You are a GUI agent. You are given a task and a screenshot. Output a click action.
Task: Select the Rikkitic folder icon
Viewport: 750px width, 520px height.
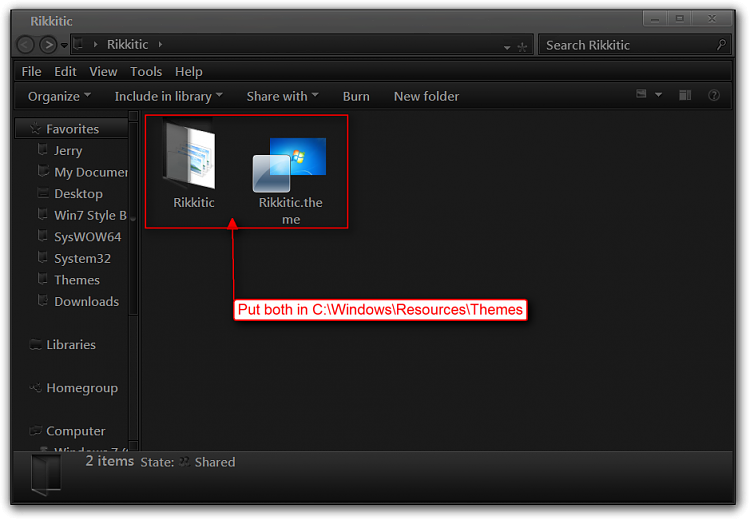(x=191, y=155)
